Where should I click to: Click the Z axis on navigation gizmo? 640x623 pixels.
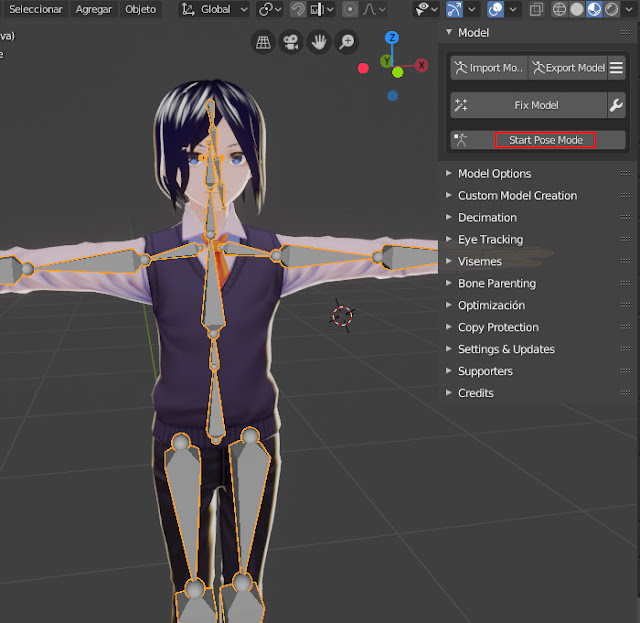coord(392,38)
